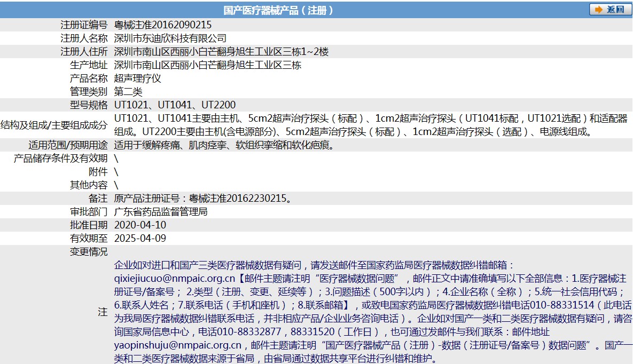This screenshot has height=364, width=633.
Task: Click the 型号规格 label
Action: pyautogui.click(x=89, y=105)
